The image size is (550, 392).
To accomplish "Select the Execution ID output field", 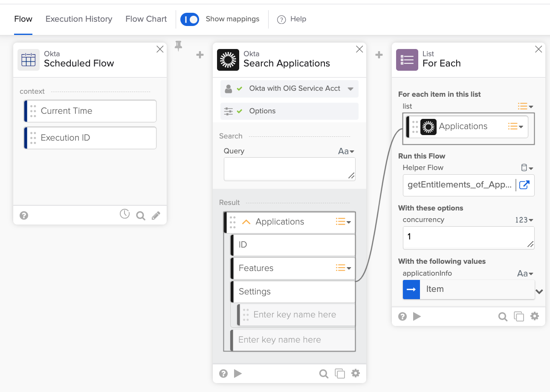I will click(x=90, y=138).
